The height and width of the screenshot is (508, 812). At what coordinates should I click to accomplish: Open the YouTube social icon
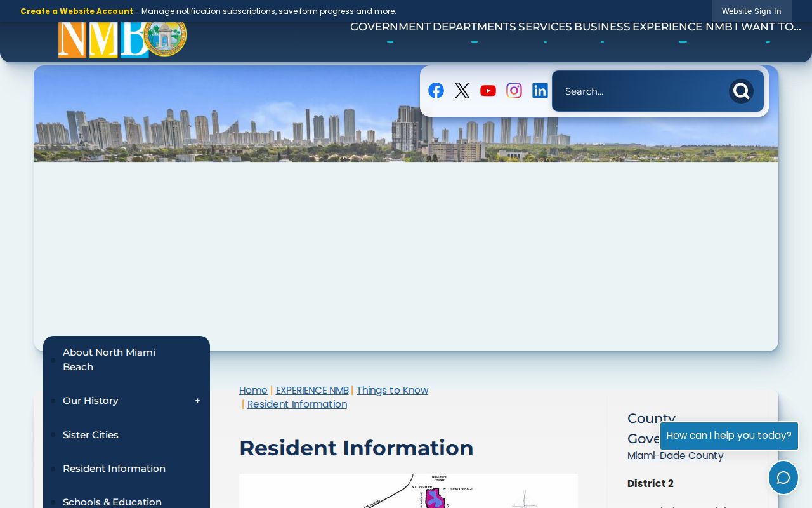tap(488, 91)
